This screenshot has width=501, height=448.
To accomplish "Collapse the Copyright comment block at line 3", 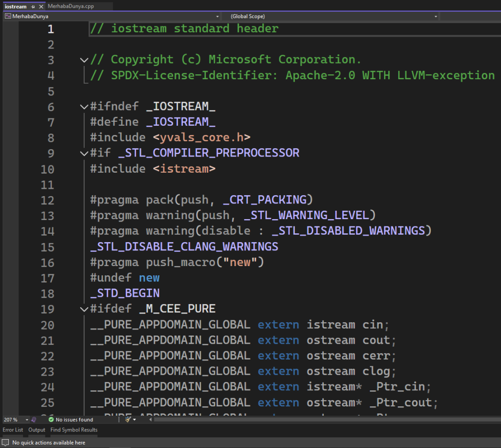I will [84, 60].
